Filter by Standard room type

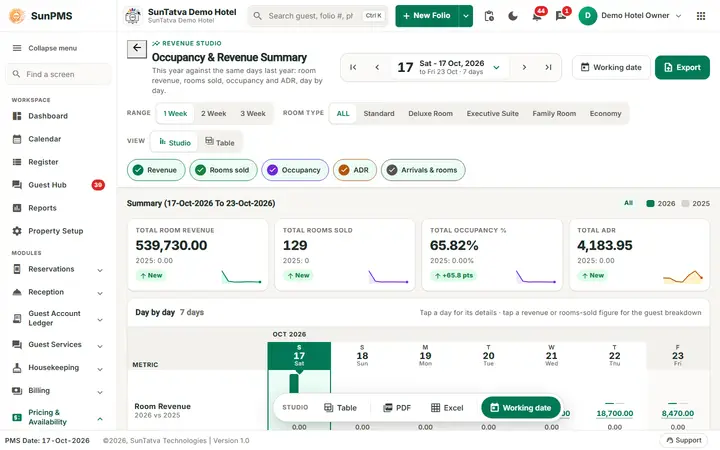point(379,113)
